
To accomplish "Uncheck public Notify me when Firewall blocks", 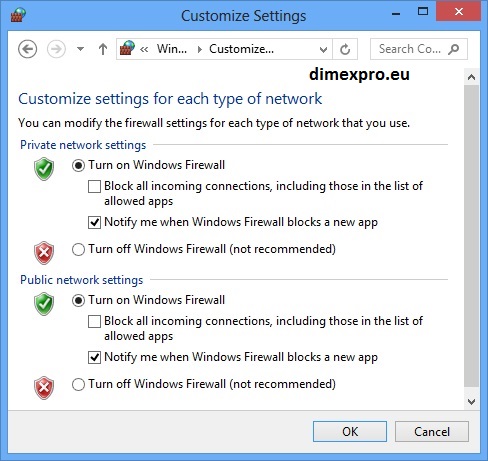I will point(94,357).
